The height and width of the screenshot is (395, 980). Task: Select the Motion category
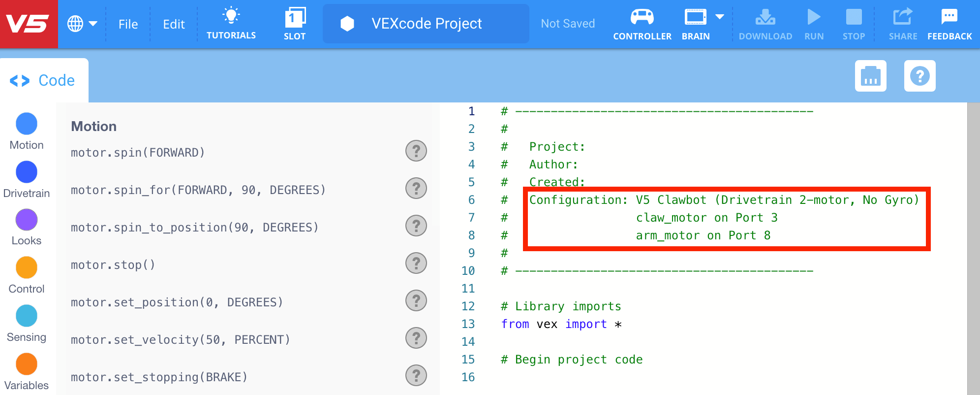[27, 132]
